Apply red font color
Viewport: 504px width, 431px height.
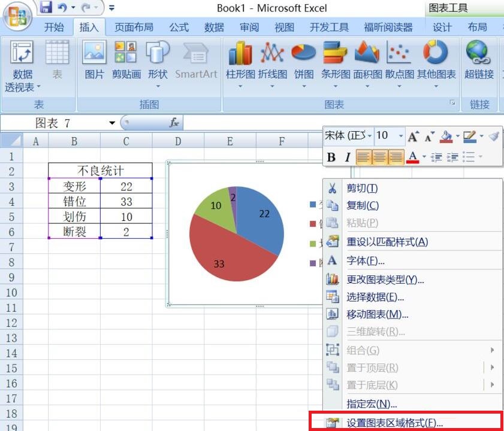413,157
